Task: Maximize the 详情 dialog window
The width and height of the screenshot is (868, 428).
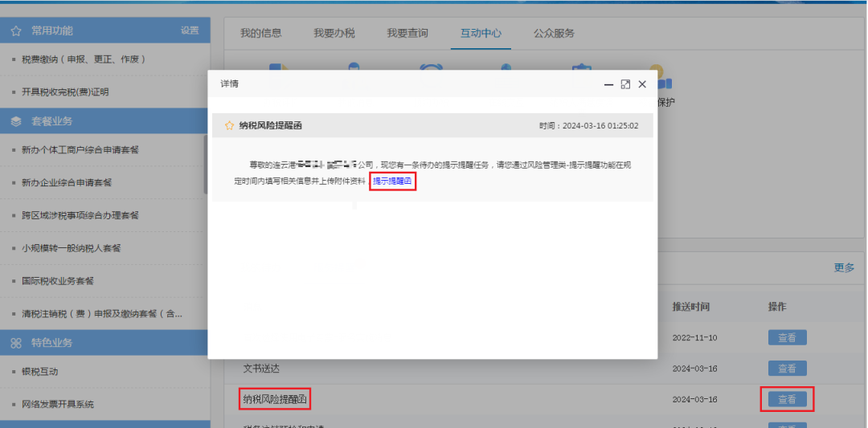Action: coord(625,84)
